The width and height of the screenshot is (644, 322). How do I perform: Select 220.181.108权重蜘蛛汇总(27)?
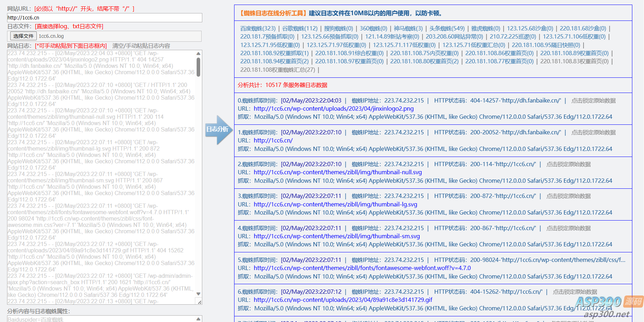[x=278, y=70]
